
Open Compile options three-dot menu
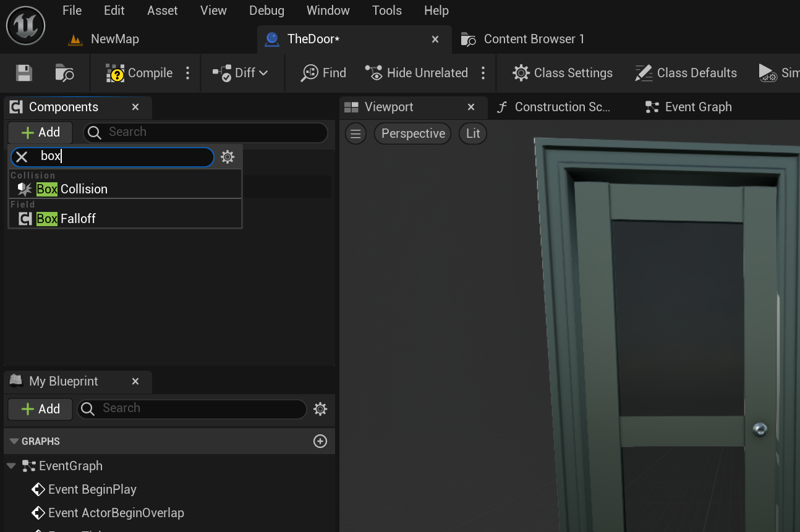[188, 73]
